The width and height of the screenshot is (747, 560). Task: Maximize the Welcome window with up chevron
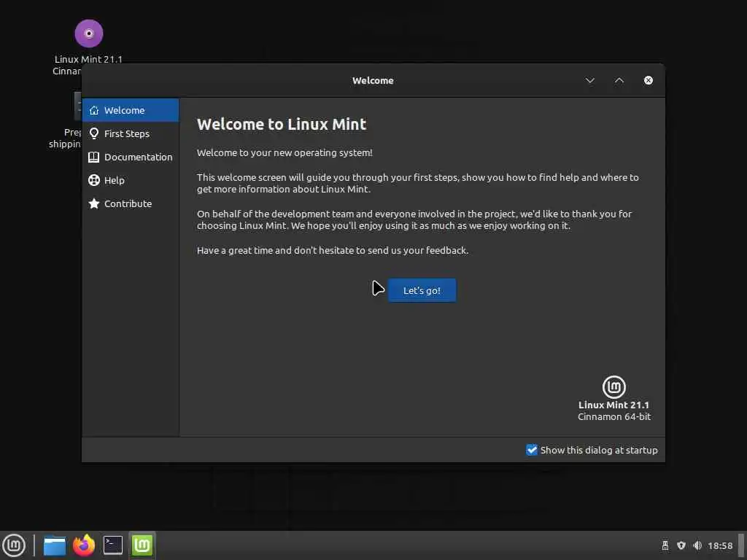619,80
